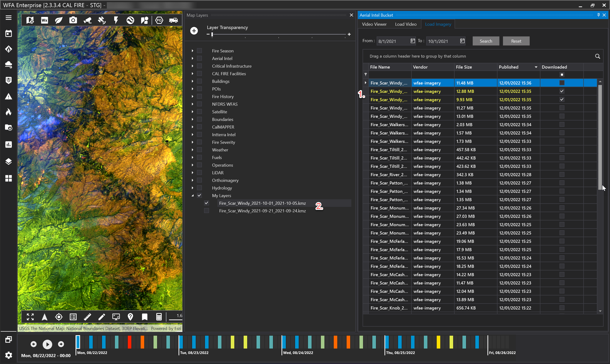The width and height of the screenshot is (610, 364).
Task: Click the Layer Transparency slider handle
Action: tap(212, 35)
